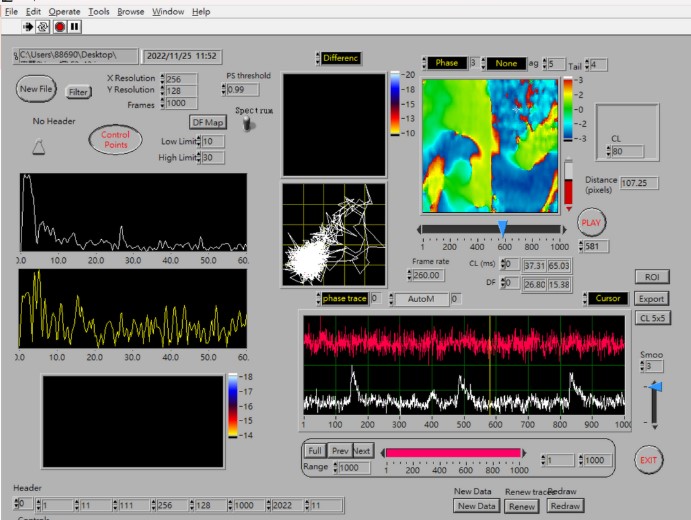Toggle the Filter button
Image resolution: width=691 pixels, height=520 pixels.
tap(78, 92)
